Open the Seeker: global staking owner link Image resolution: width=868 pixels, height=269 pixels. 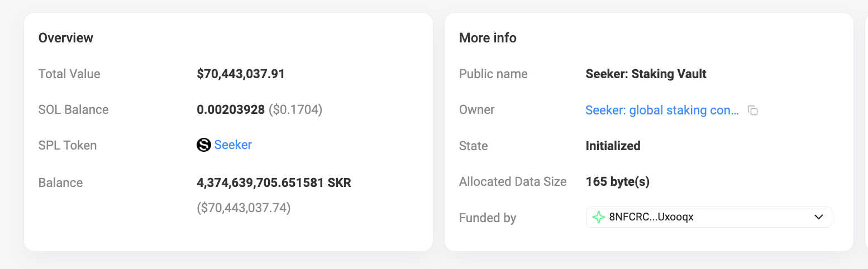coord(662,110)
